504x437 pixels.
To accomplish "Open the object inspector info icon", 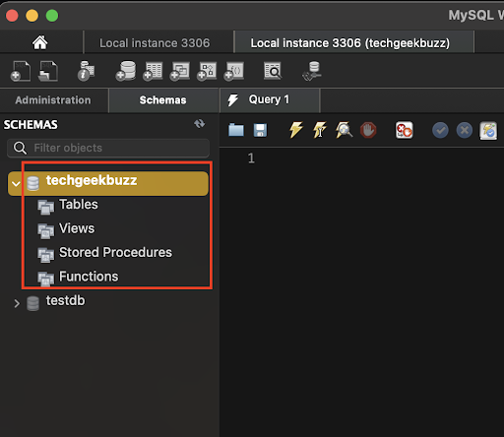I will (x=86, y=71).
